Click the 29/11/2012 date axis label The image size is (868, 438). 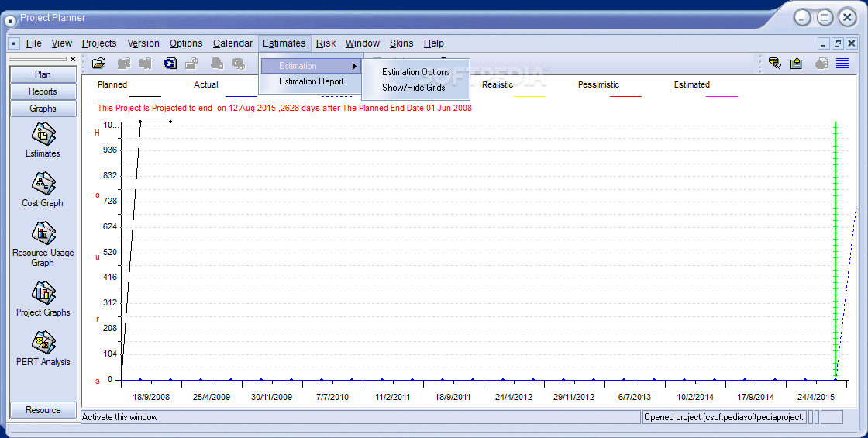point(573,397)
